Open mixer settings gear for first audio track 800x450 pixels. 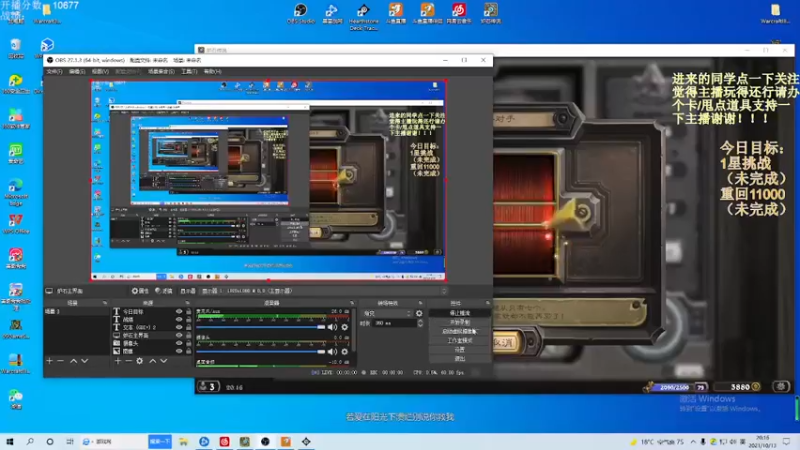click(345, 327)
